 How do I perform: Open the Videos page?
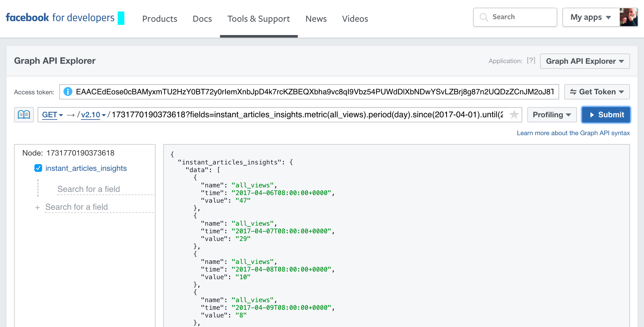[355, 19]
